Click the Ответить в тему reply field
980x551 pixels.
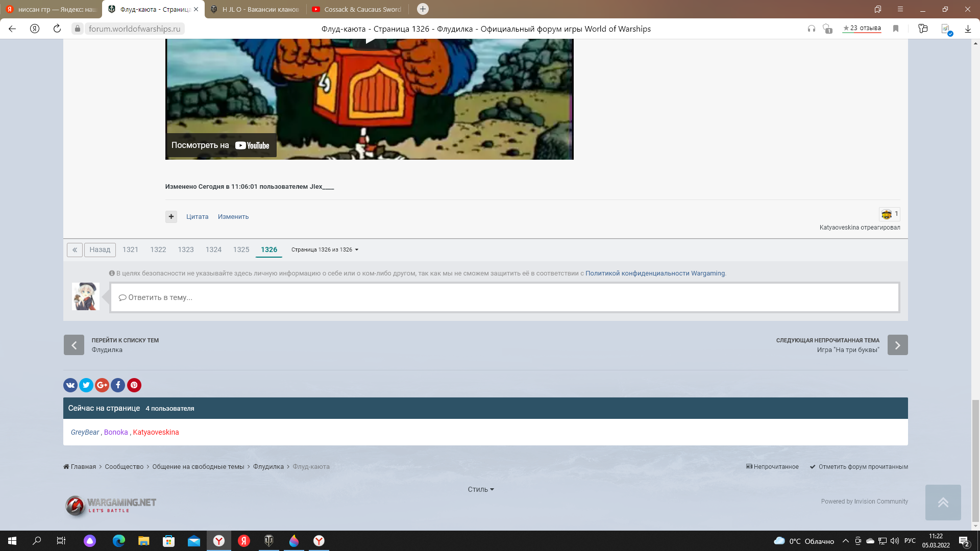505,297
